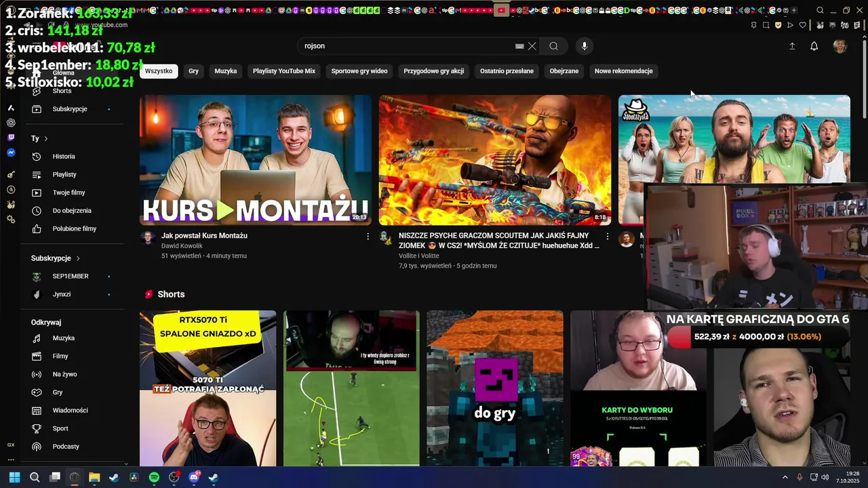Open Windows Start menu
The image size is (868, 488).
tap(14, 477)
